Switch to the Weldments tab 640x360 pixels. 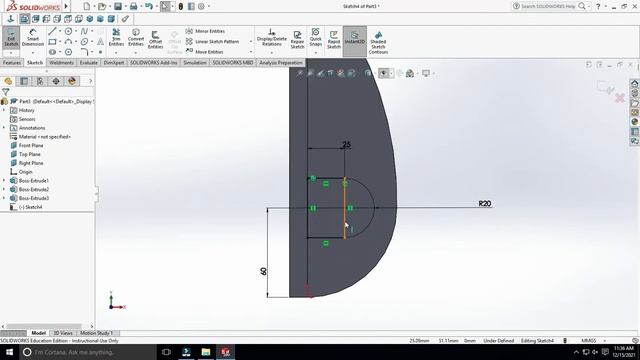61,62
